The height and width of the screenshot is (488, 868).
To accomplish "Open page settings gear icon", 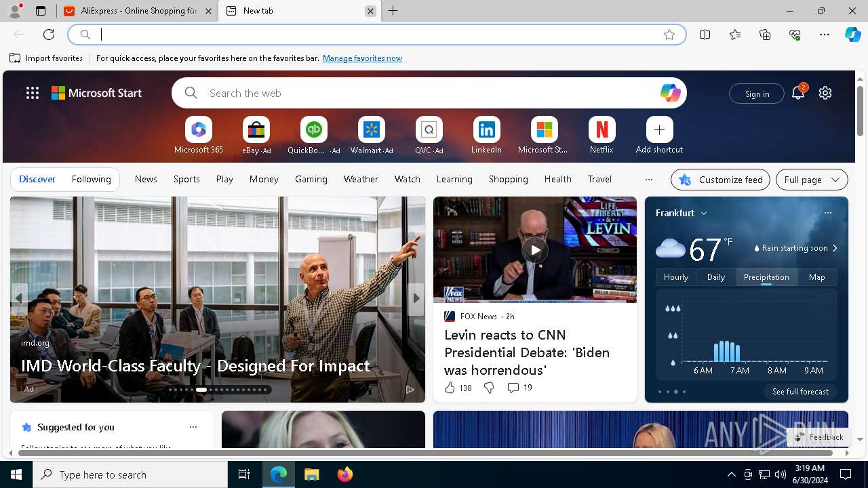I will pos(825,93).
